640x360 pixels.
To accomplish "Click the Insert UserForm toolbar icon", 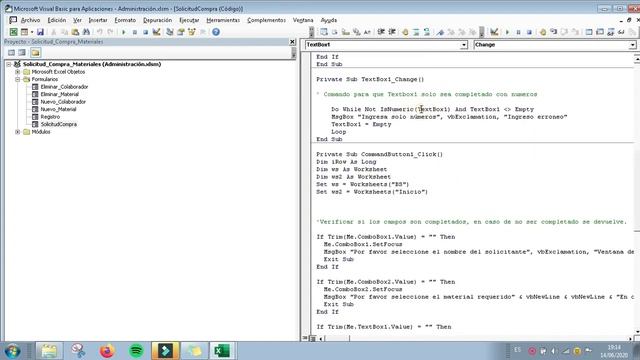I will 24,32.
